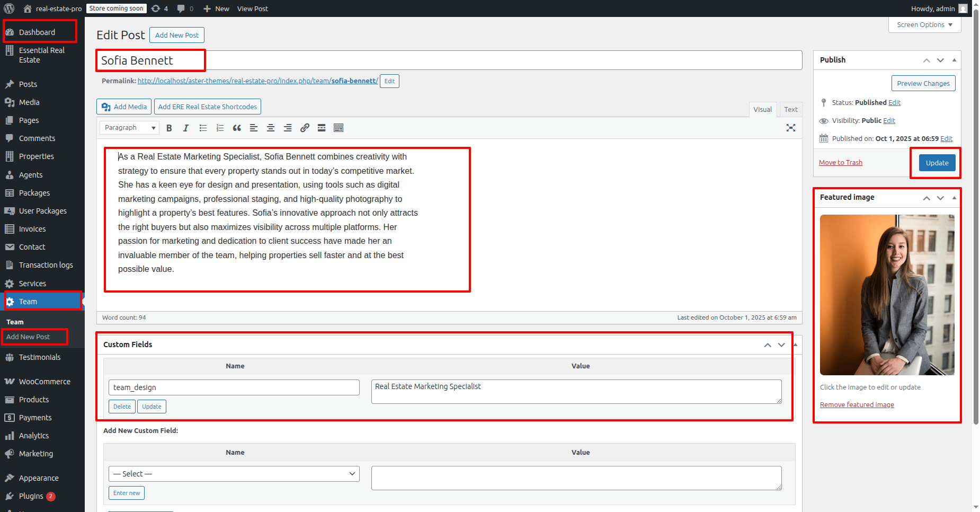Insert a numbered list
This screenshot has width=980, height=512.
pos(220,128)
